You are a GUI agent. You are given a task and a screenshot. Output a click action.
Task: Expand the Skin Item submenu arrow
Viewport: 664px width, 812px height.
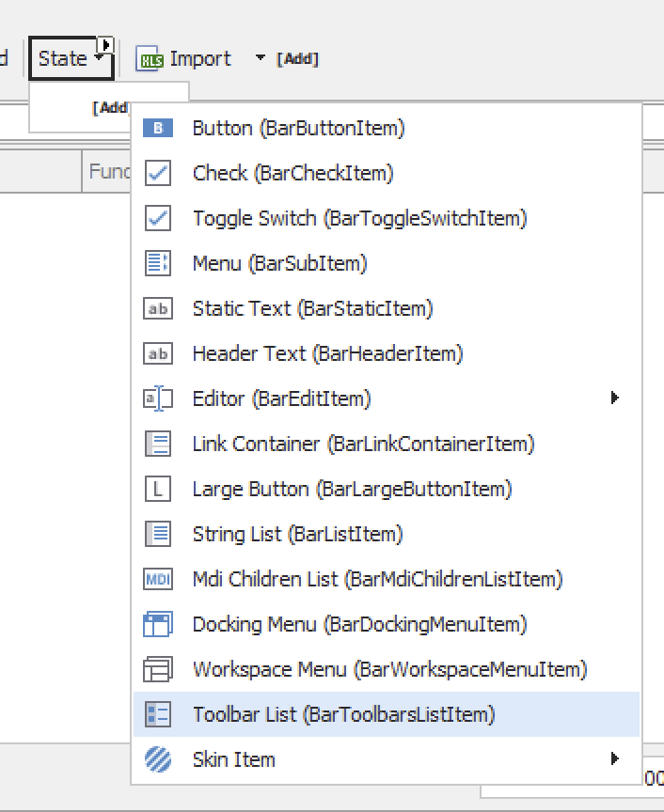point(615,759)
